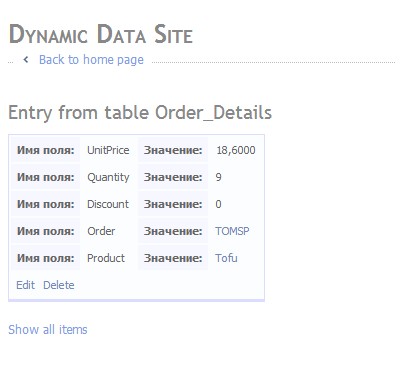The width and height of the screenshot is (403, 376).
Task: Select the Discount field name cell
Action: click(x=108, y=204)
